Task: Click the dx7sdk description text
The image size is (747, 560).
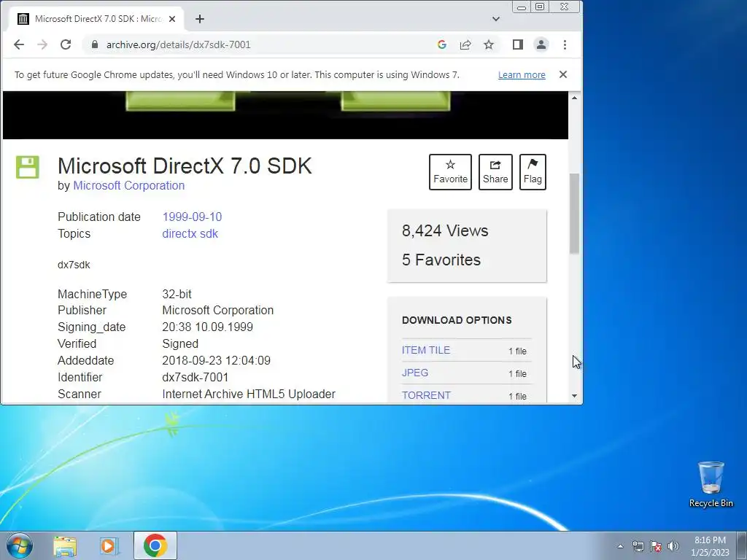Action: [74, 265]
